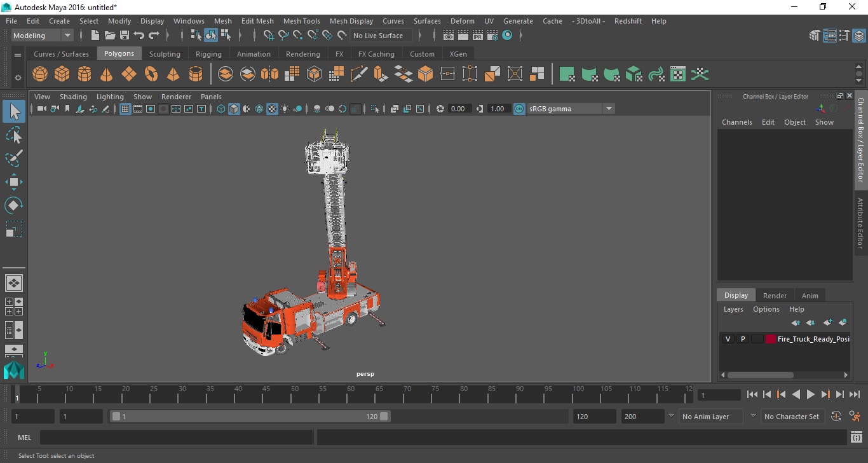
Task: Select the Rotate tool in toolbox
Action: [x=14, y=205]
